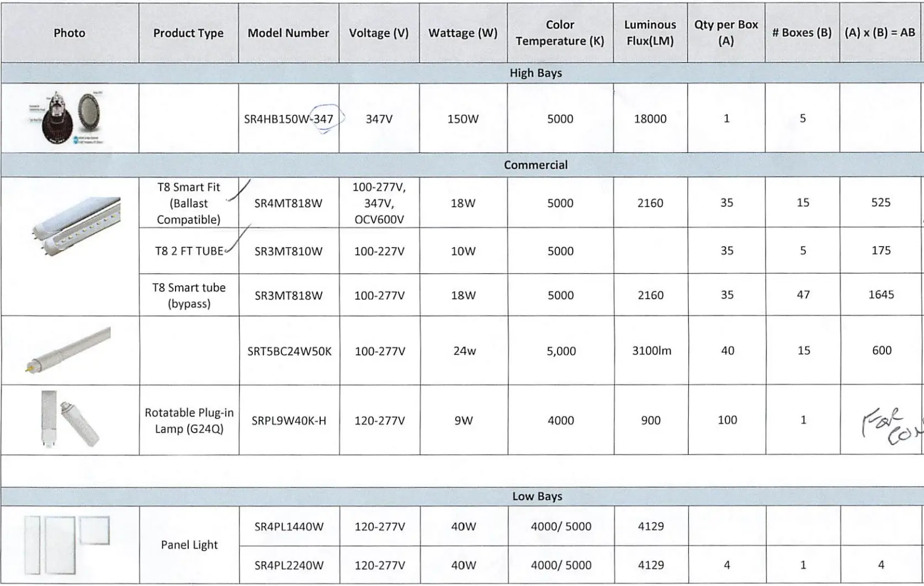Click the 175 total quantity cell
Image resolution: width=924 pixels, height=586 pixels.
(x=881, y=251)
